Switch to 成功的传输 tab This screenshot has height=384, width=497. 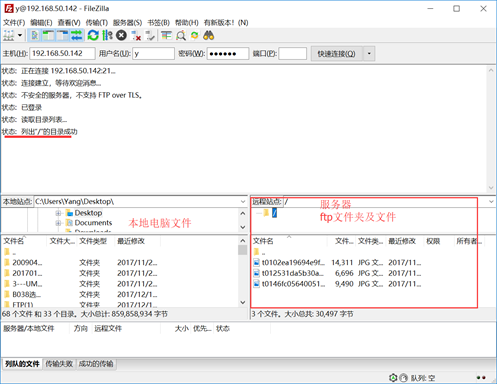[96, 364]
